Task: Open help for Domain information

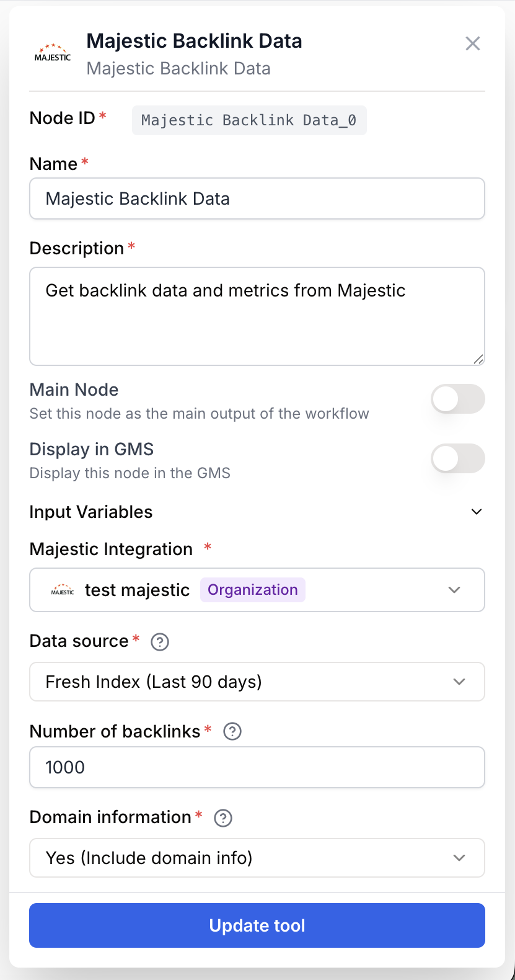Action: pyautogui.click(x=223, y=818)
